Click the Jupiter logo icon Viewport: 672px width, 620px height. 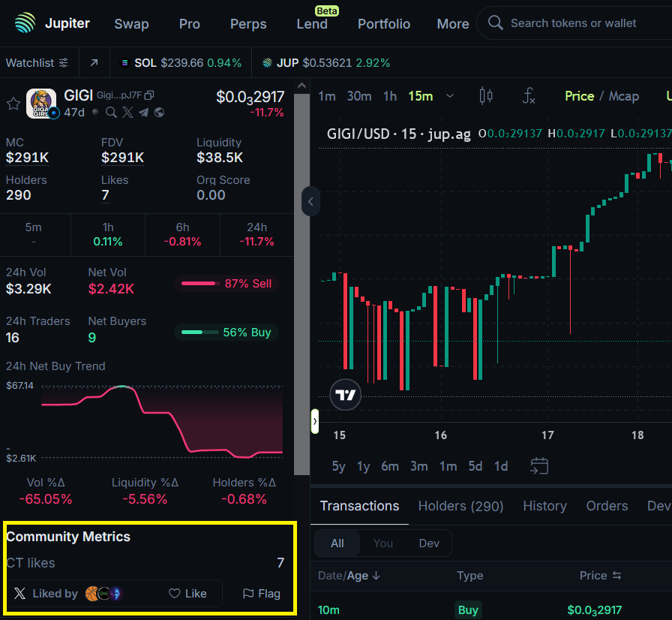[x=25, y=23]
